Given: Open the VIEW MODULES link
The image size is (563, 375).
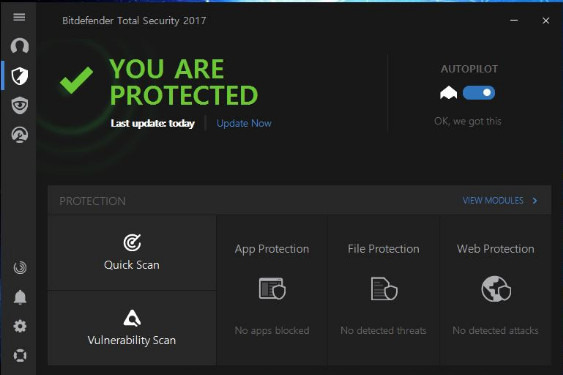Looking at the screenshot, I should click(493, 200).
